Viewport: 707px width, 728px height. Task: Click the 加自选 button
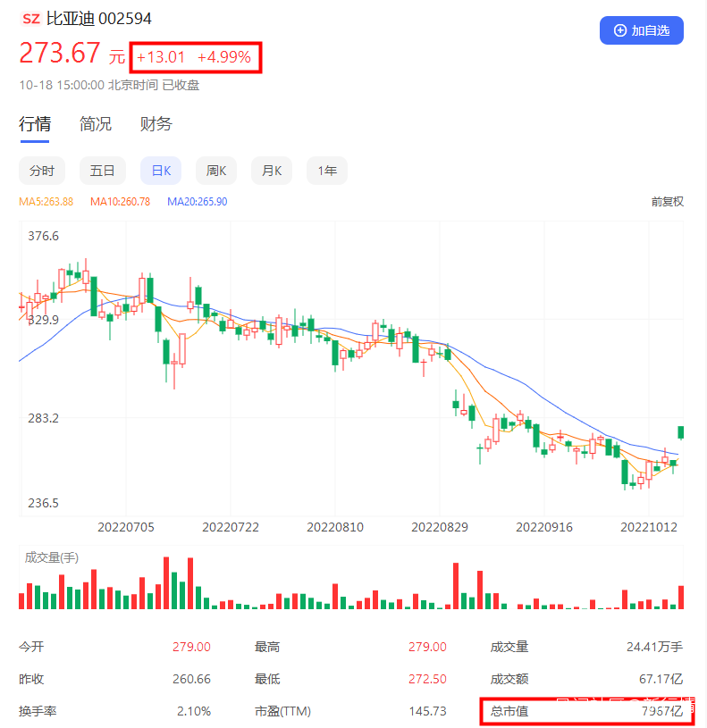[x=641, y=30]
